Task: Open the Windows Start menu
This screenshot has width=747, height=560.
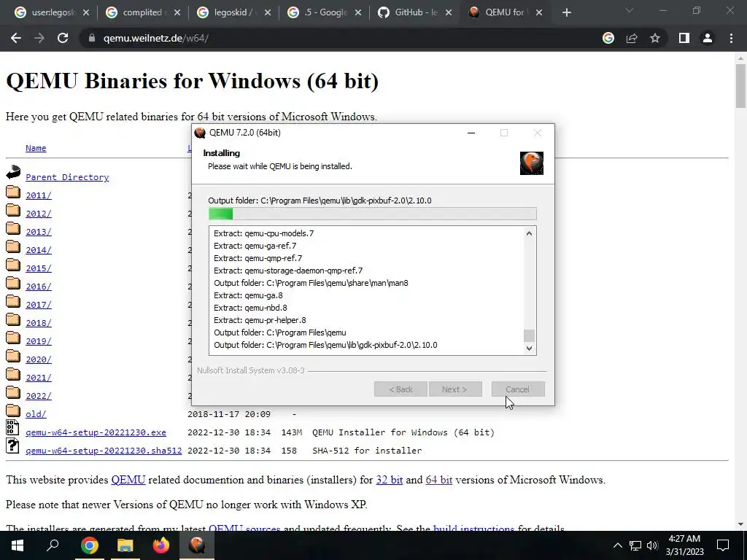Action: 18,545
